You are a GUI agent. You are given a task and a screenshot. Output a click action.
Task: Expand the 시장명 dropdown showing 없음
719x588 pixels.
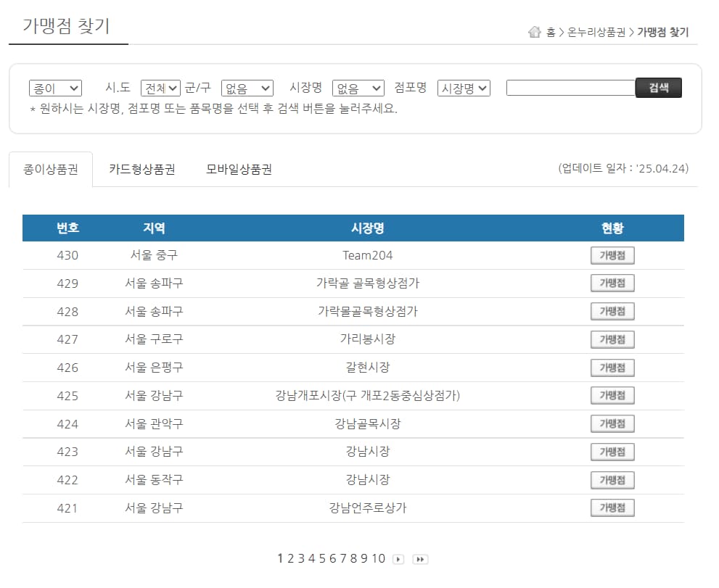(x=357, y=88)
